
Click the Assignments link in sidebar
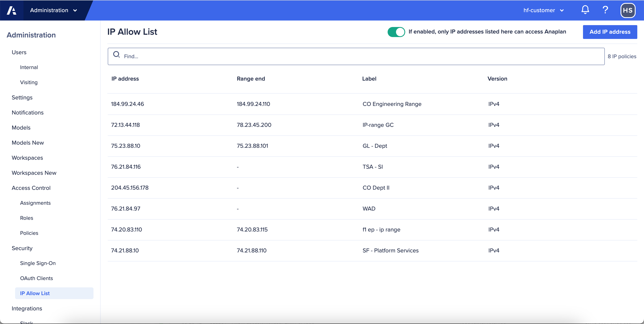35,203
